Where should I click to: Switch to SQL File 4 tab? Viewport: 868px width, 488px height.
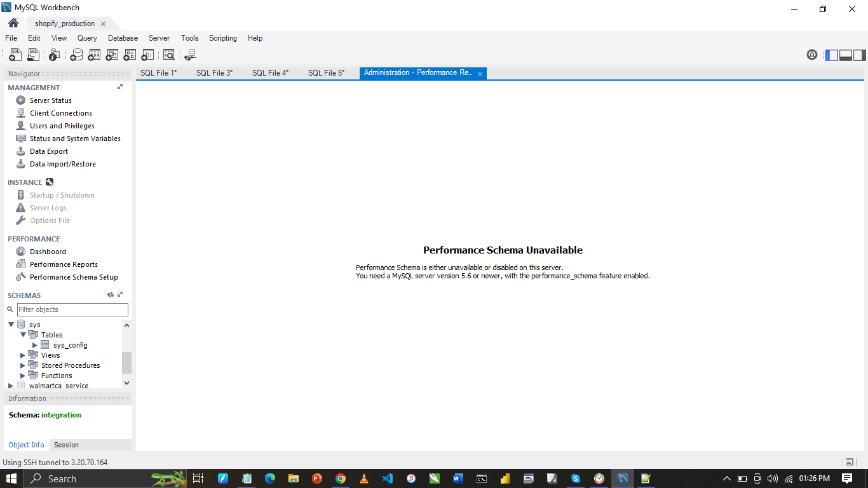[x=271, y=73]
